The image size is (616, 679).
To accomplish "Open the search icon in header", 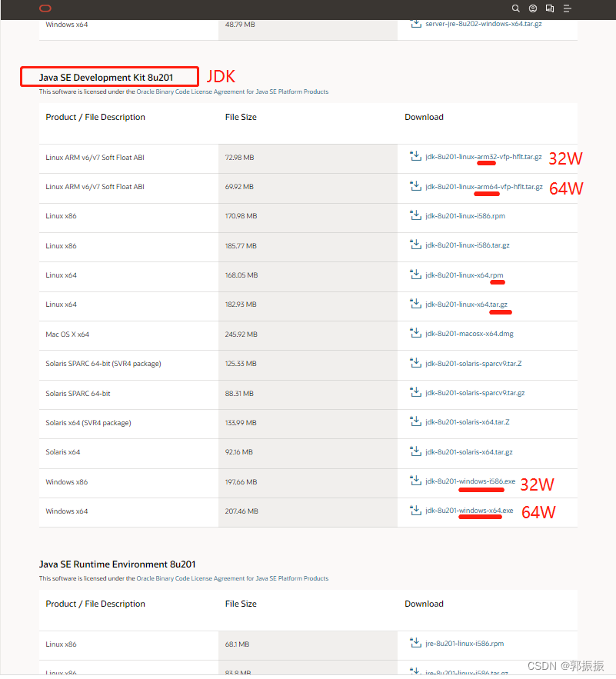I will click(515, 8).
